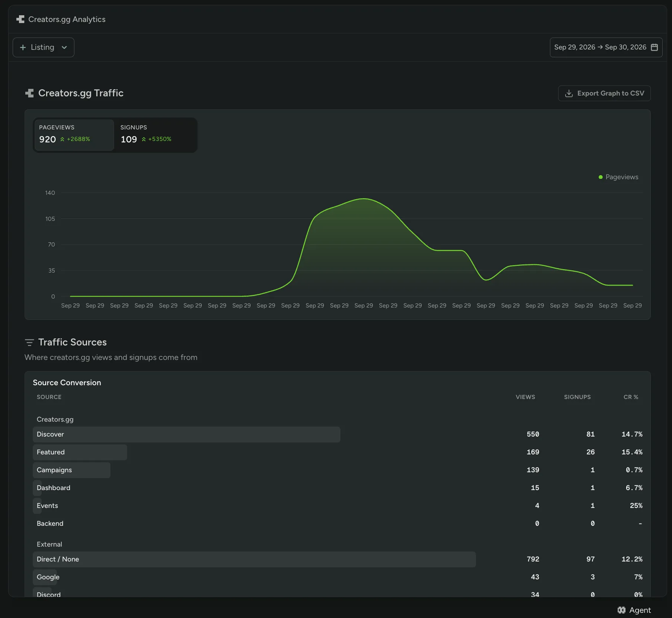The height and width of the screenshot is (618, 672).
Task: Select the Signups metric tab
Action: tap(155, 135)
